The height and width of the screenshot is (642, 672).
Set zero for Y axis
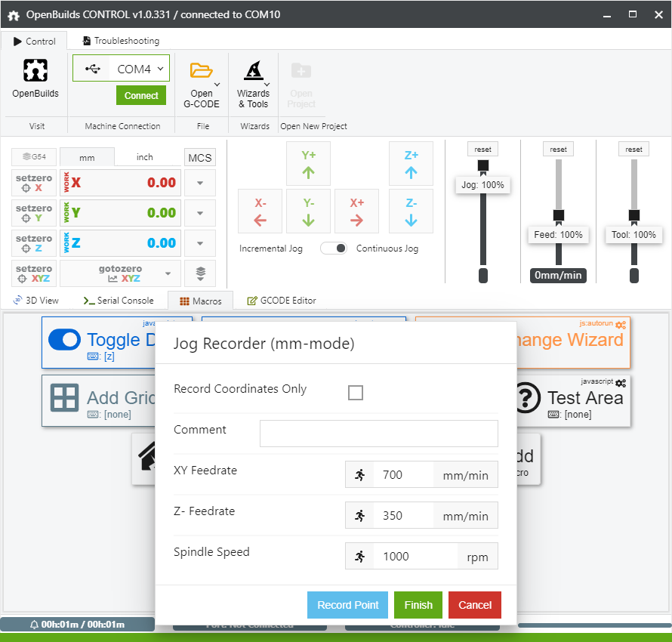click(x=34, y=213)
